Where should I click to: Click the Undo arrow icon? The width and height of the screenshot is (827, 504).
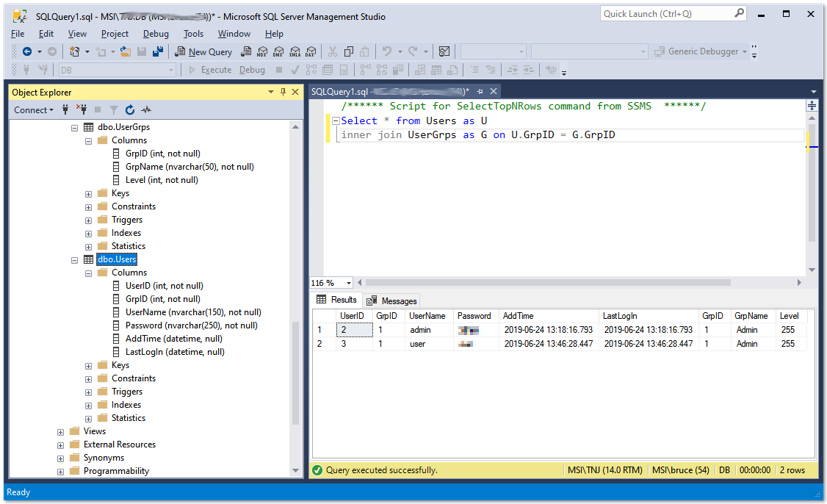(387, 52)
